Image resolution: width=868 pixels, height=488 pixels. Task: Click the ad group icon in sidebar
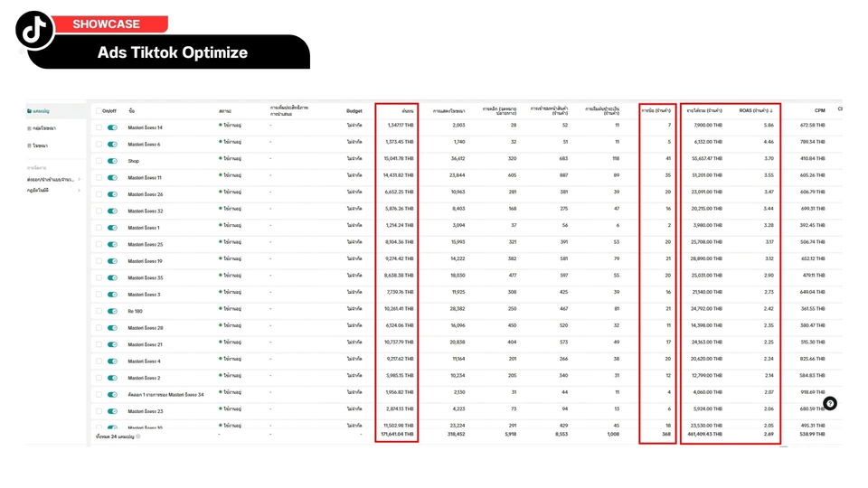point(29,128)
